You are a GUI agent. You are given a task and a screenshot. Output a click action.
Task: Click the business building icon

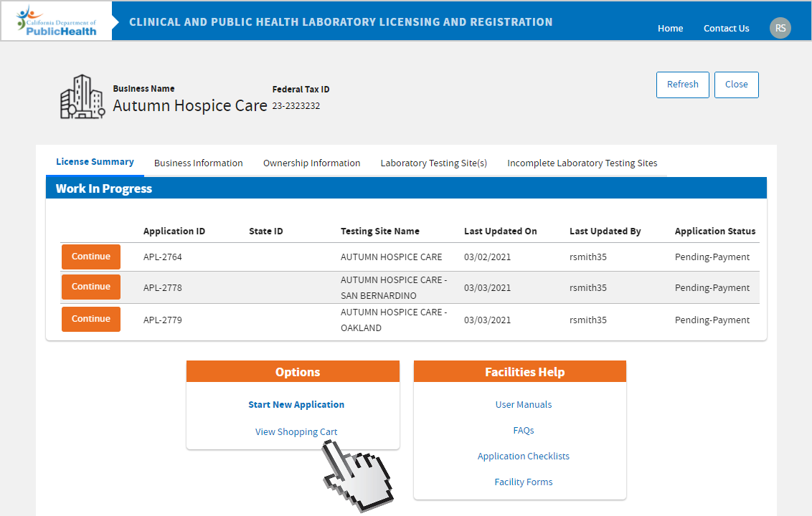coord(82,97)
